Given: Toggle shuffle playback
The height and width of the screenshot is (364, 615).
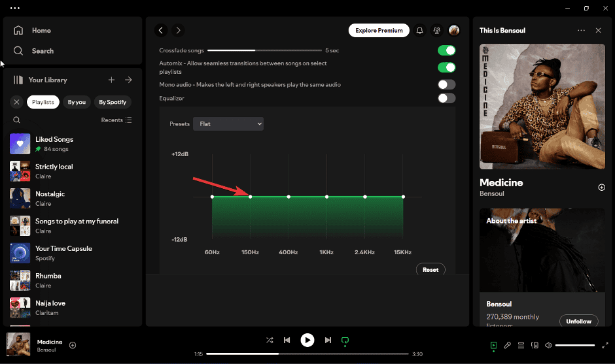Looking at the screenshot, I should coord(270,340).
